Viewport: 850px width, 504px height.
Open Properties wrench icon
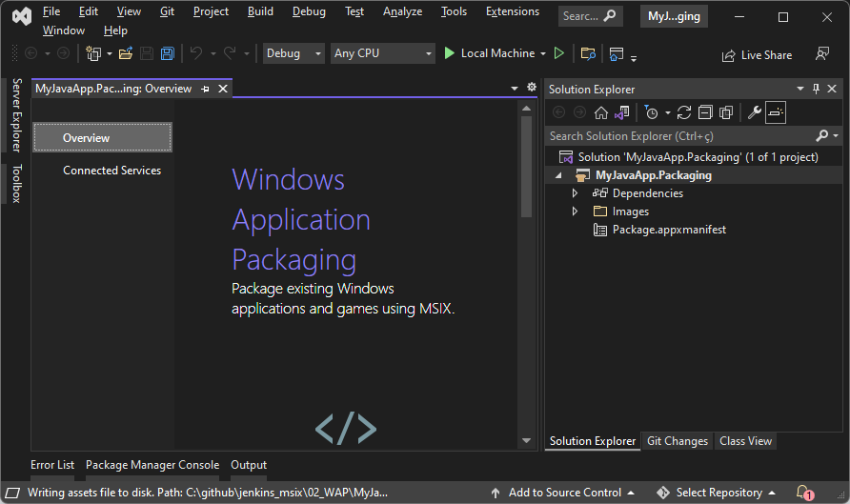click(x=755, y=112)
